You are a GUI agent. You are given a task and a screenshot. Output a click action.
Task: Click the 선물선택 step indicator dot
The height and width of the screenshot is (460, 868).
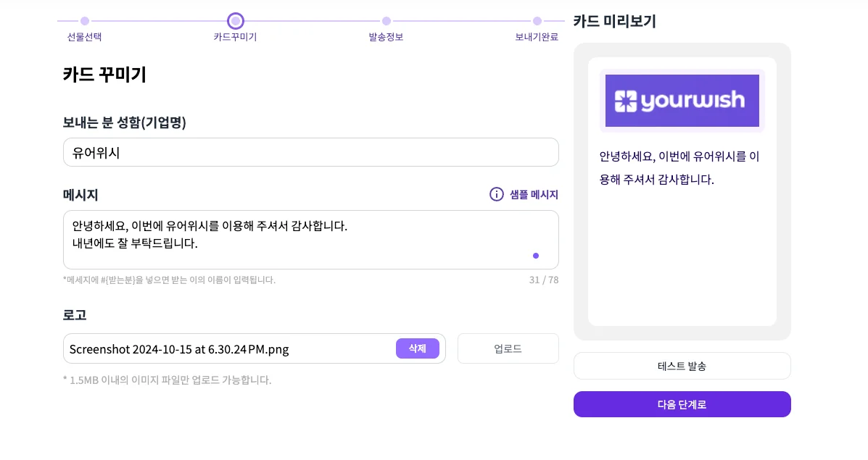coord(84,21)
